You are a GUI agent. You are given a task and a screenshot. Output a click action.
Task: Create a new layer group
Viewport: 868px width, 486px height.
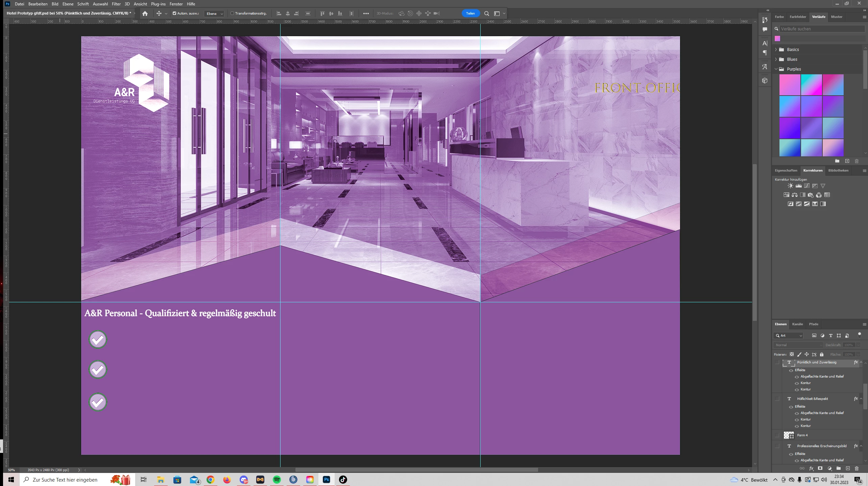838,468
